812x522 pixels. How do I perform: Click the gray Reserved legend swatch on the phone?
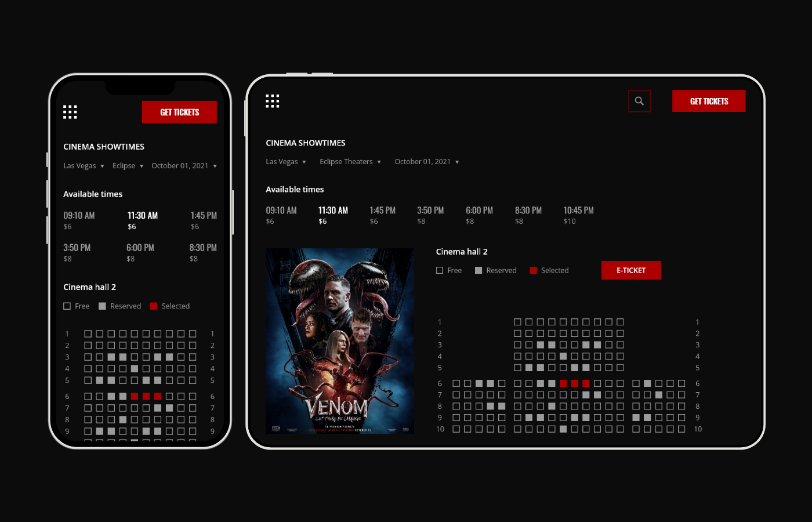[x=102, y=306]
